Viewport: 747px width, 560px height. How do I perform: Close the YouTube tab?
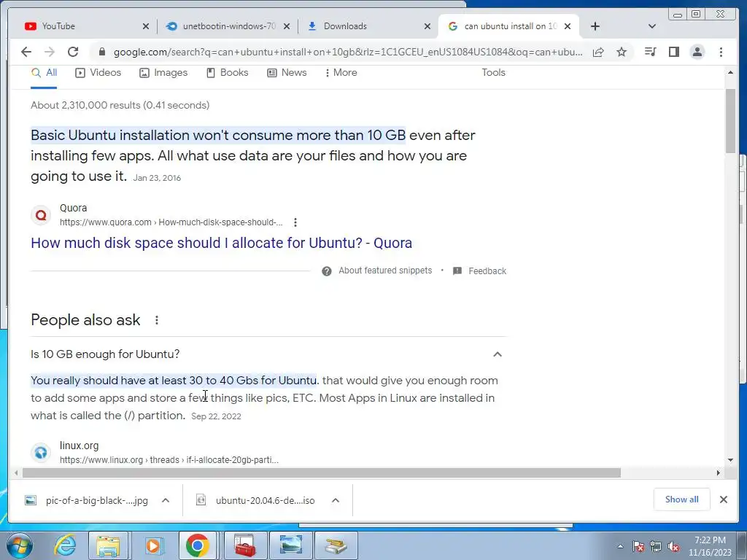click(146, 26)
